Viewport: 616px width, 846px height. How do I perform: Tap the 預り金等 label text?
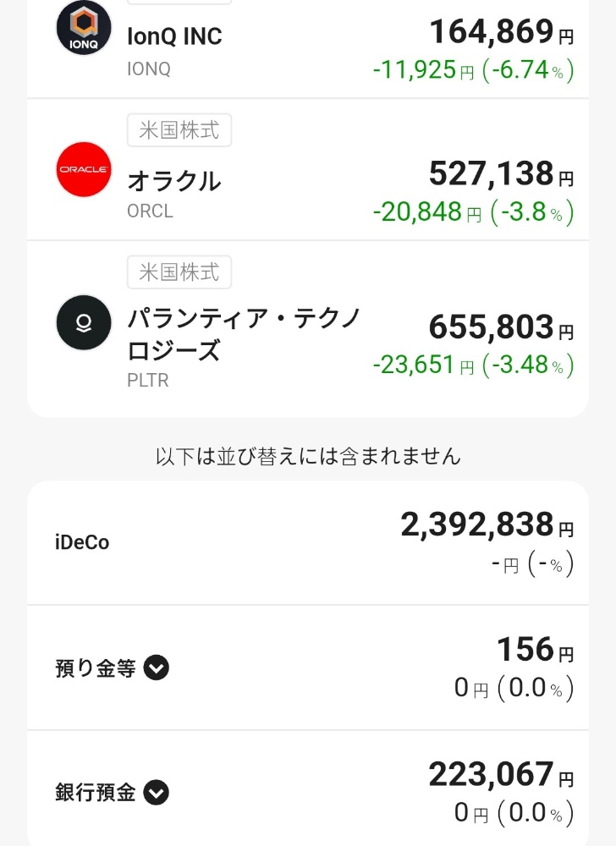pos(96,668)
